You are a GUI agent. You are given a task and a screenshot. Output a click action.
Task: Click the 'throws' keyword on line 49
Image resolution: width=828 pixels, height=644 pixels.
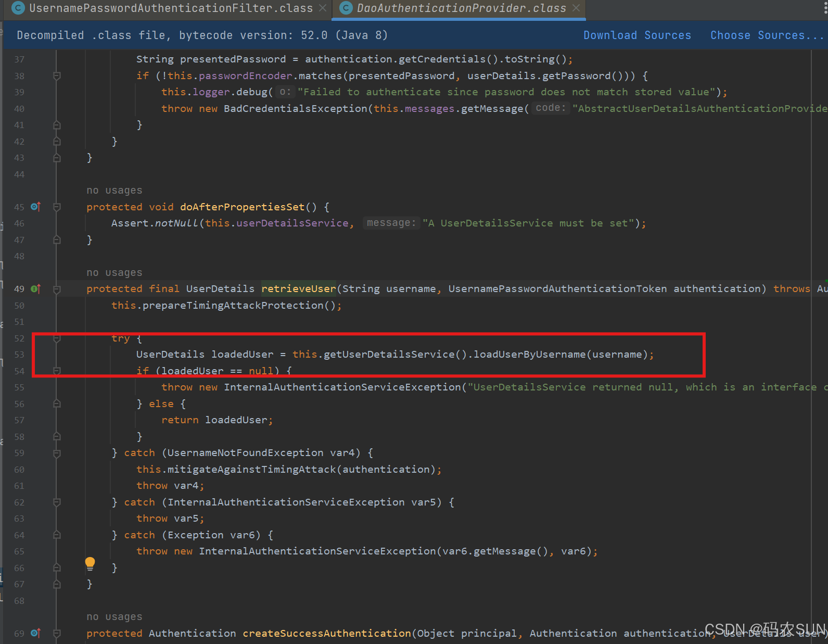tap(792, 289)
